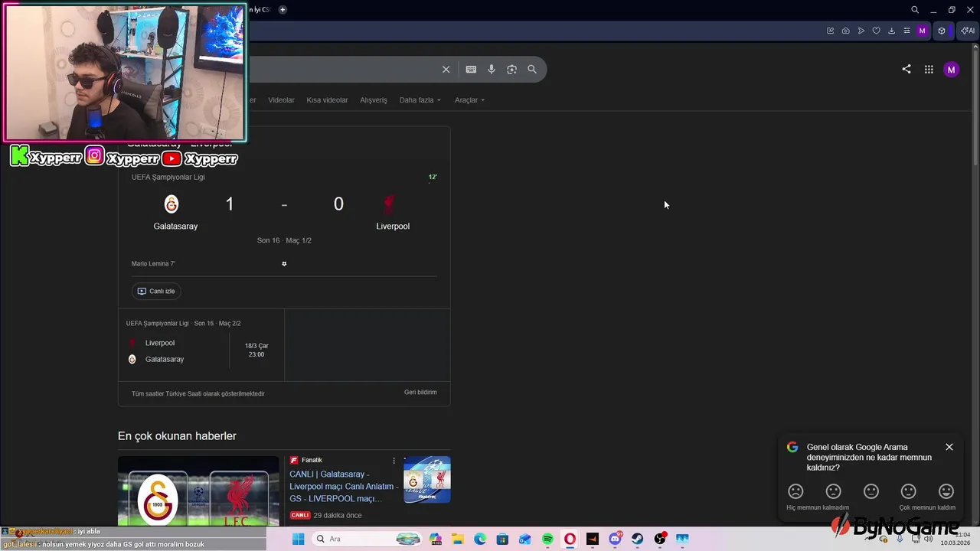Viewport: 980px width, 551px height.
Task: Select the neutral middle face rating
Action: click(x=871, y=491)
